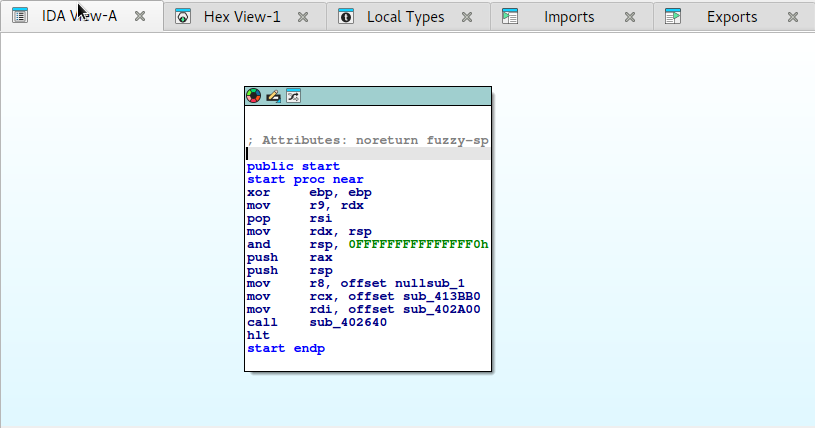Click the node color wheel icon
Viewport: 815px width, 428px height.
coord(254,96)
